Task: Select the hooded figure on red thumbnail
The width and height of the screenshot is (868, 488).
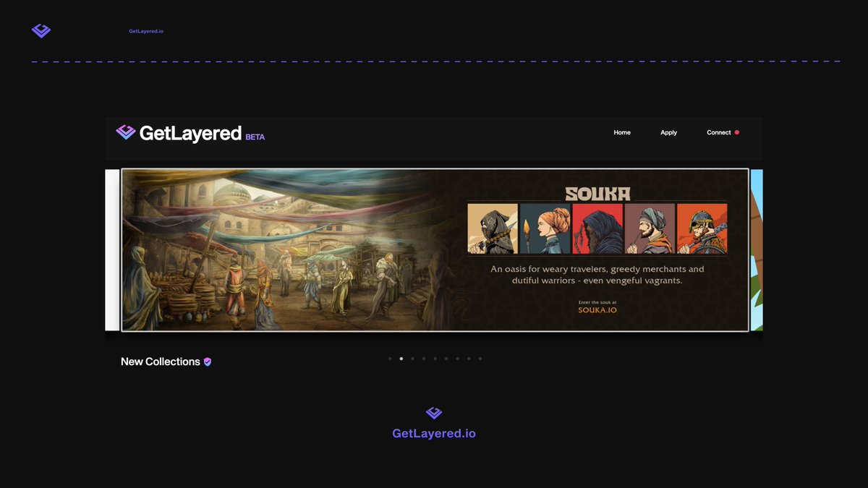Action: coord(597,228)
